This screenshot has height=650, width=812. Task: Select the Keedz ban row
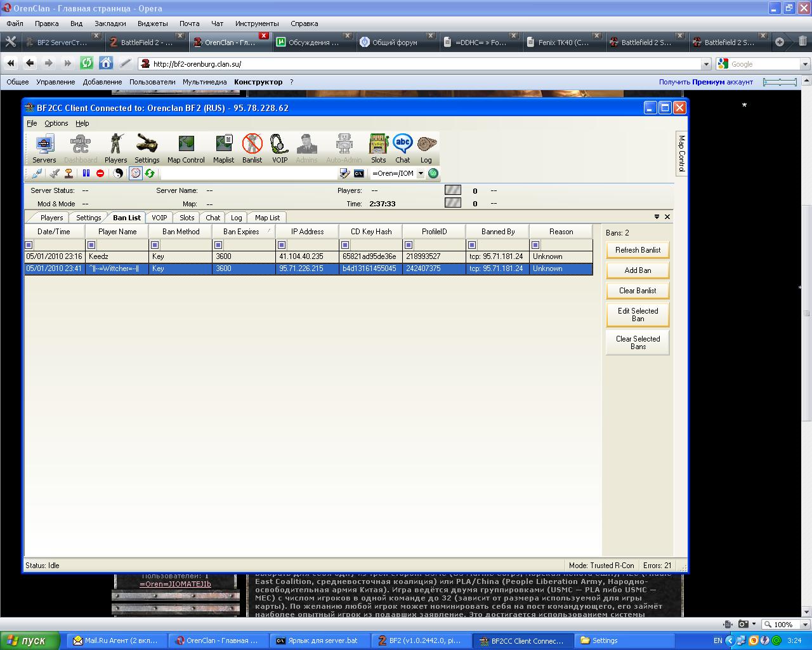click(308, 256)
